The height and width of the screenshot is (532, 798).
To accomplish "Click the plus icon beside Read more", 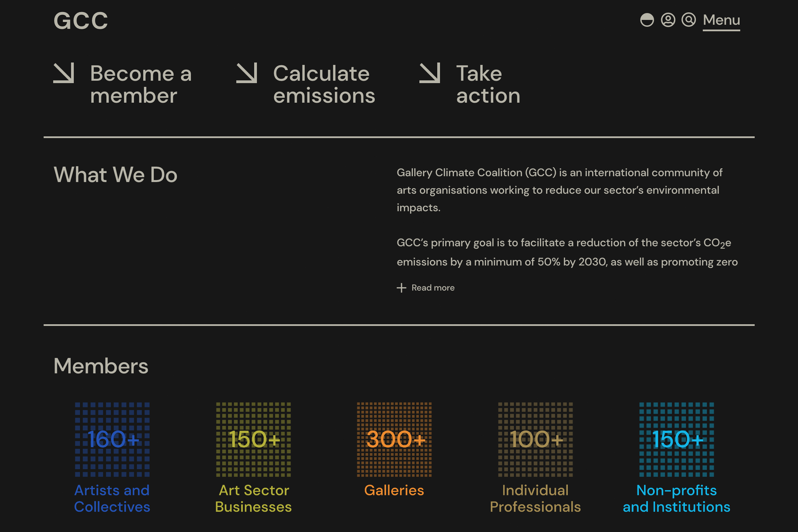I will pos(401,288).
